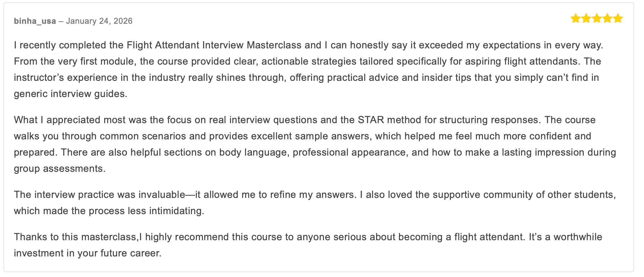Click the dash between username and date
This screenshot has width=644, height=277.
click(61, 21)
